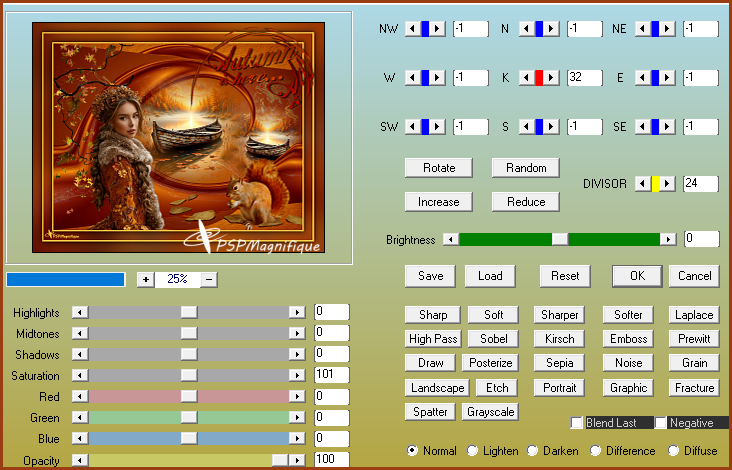
Task: Select the Normal blend mode
Action: [x=412, y=450]
